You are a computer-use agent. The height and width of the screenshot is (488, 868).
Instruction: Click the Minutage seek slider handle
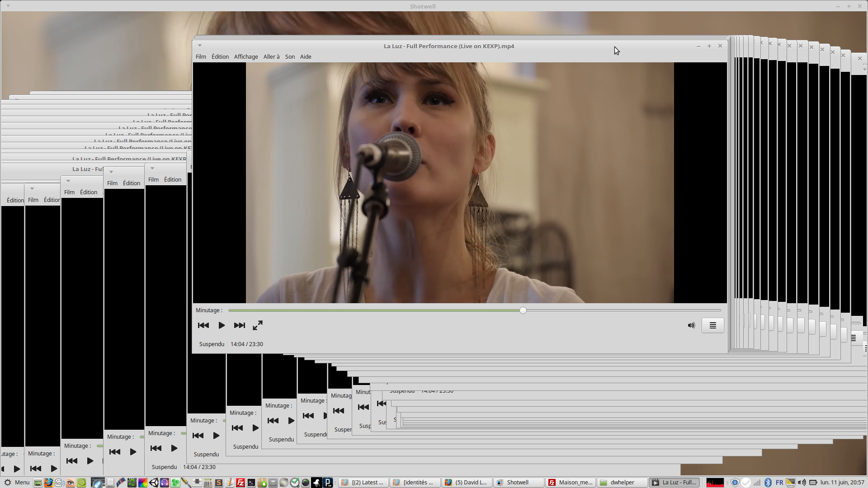(x=523, y=310)
